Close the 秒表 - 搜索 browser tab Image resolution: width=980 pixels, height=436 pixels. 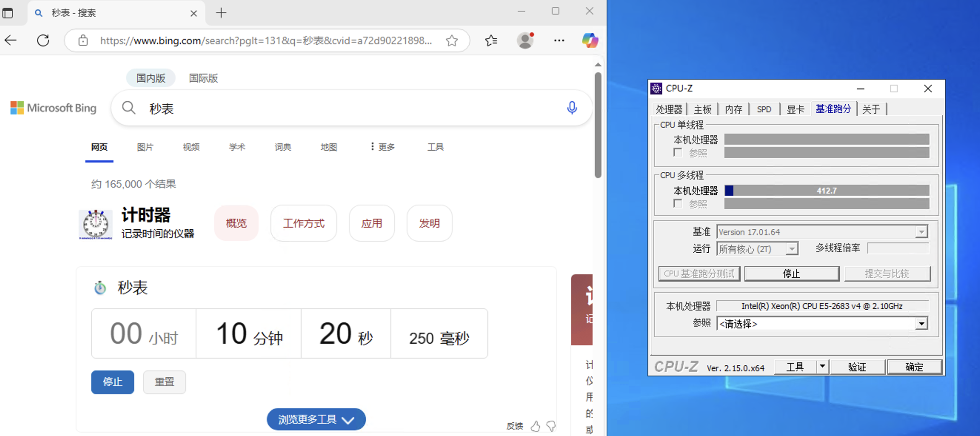(x=194, y=13)
